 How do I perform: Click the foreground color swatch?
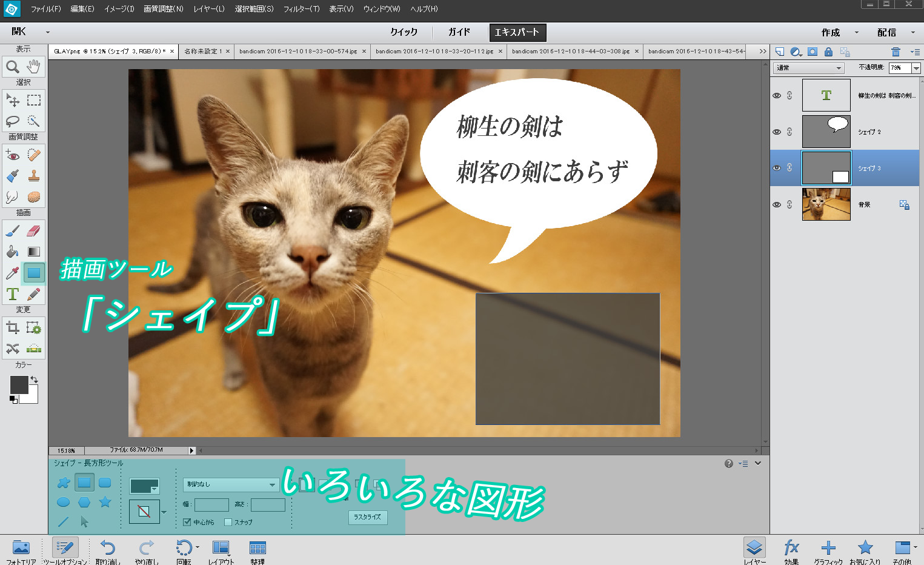click(x=19, y=384)
